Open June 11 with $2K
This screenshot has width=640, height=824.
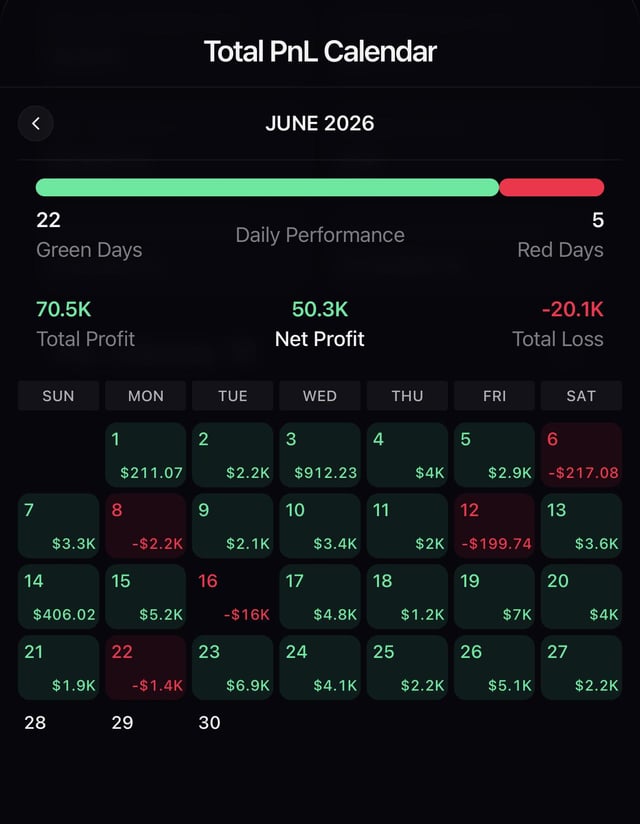407,526
